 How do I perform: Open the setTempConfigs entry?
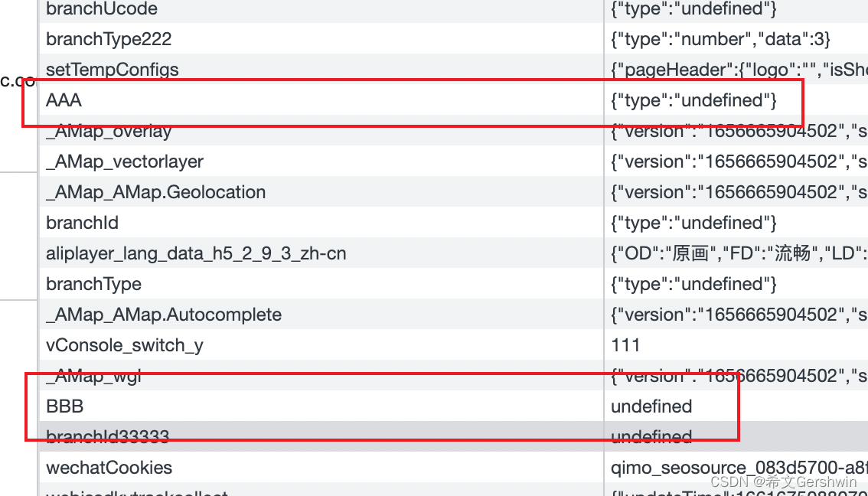pos(112,70)
